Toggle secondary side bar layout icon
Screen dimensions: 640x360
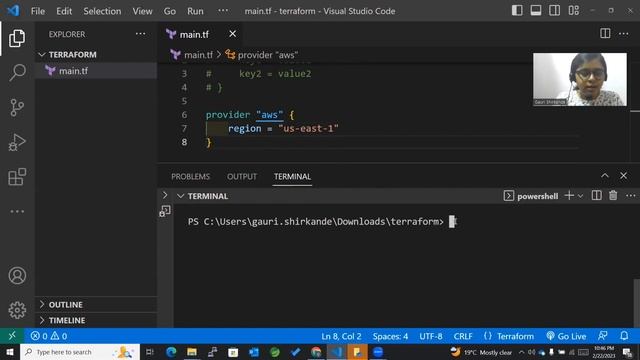pyautogui.click(x=554, y=11)
